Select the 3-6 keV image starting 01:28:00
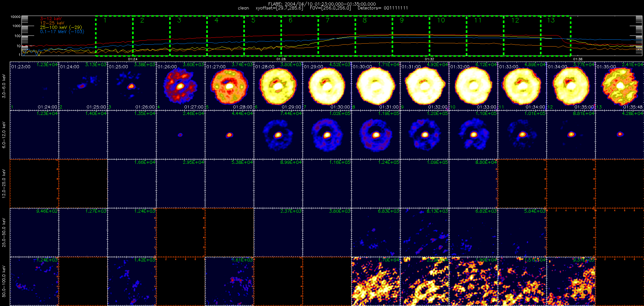Image resolution: width=644 pixels, height=306 pixels. click(278, 86)
